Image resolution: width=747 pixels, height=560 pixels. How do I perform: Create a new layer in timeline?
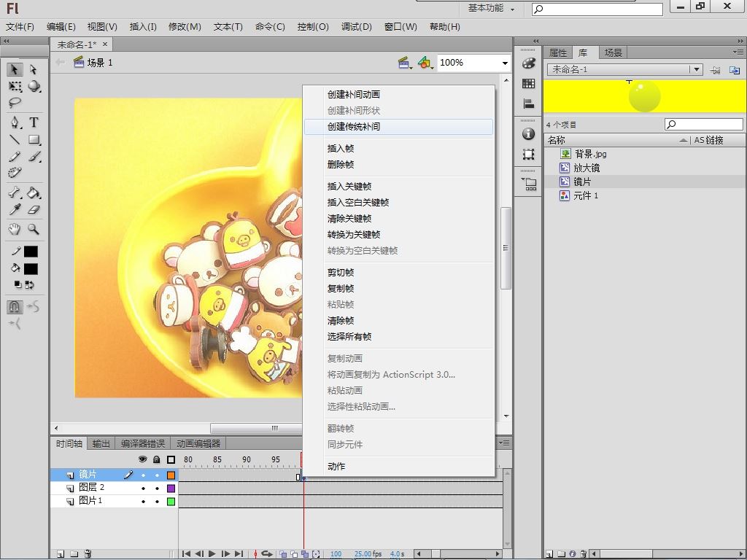coord(61,554)
